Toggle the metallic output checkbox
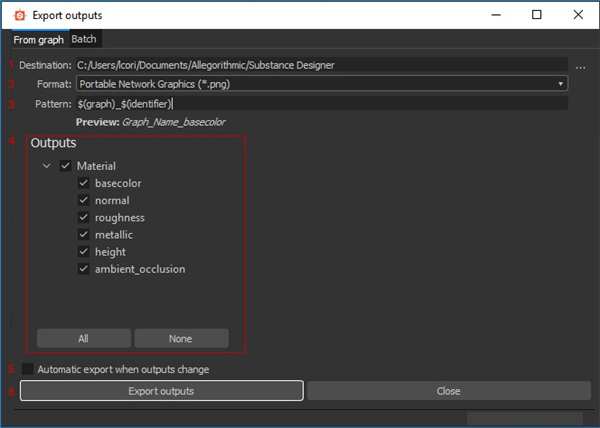The height and width of the screenshot is (428, 600). pyautogui.click(x=84, y=234)
